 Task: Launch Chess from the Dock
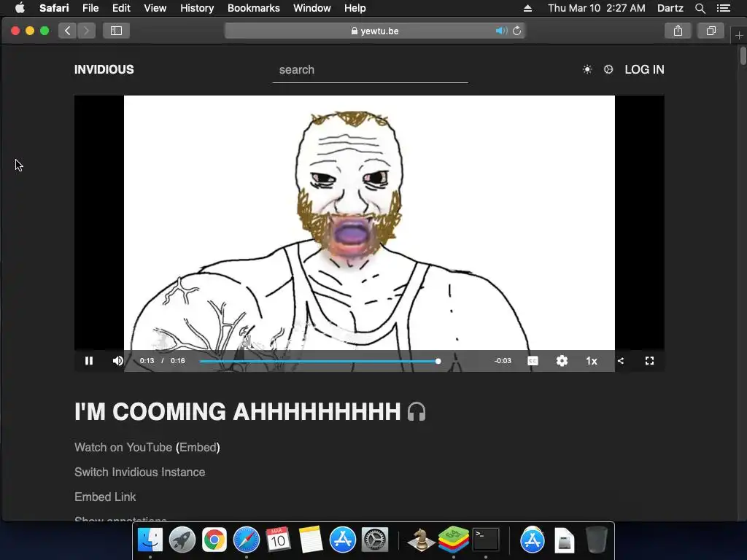[x=421, y=540]
